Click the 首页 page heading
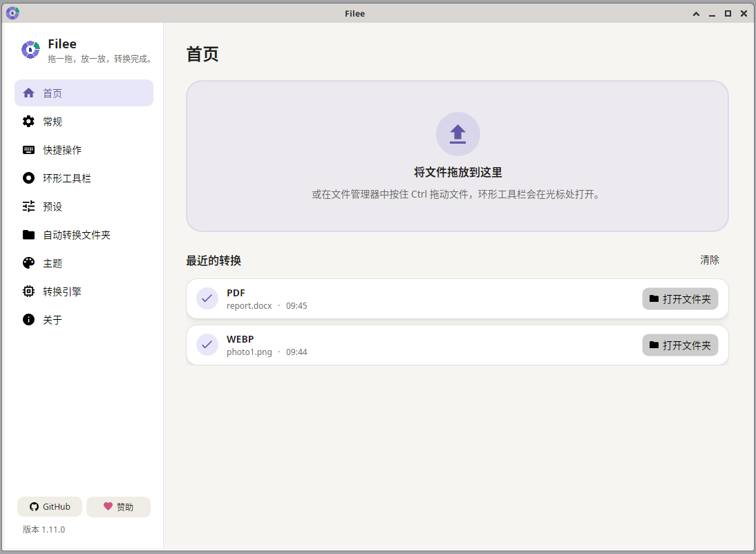 (202, 54)
